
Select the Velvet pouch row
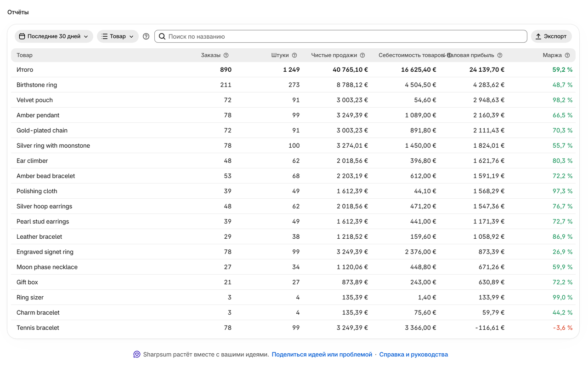coord(293,100)
